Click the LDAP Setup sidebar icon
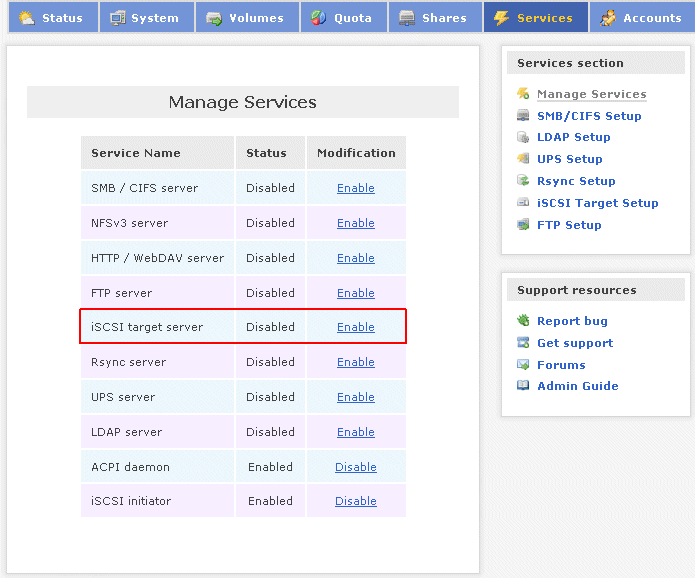Screen dimensions: 695x578 (523, 137)
